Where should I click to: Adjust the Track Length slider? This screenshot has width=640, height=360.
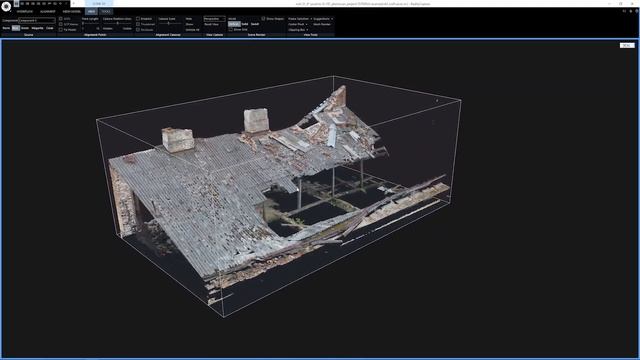click(90, 23)
